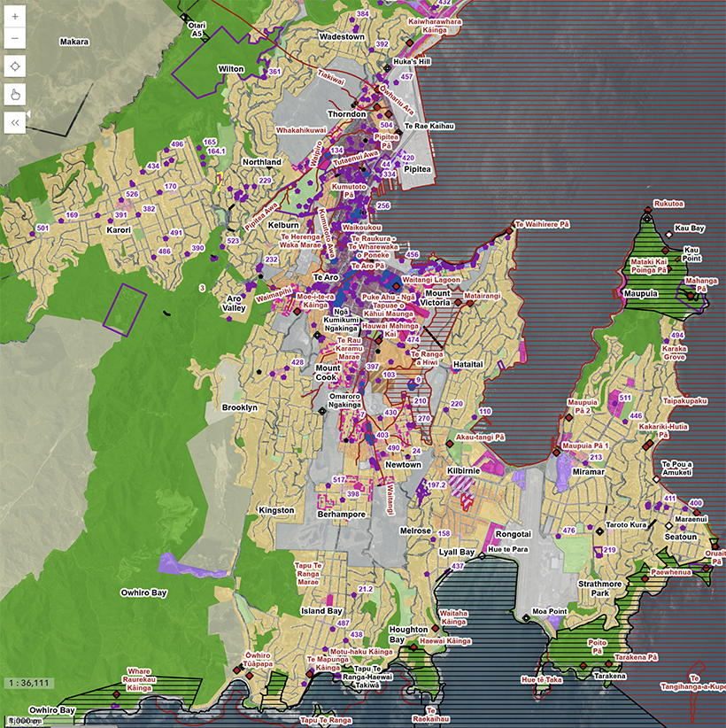The height and width of the screenshot is (728, 726).
Task: Click the Seatoun suburb label
Action: [682, 537]
